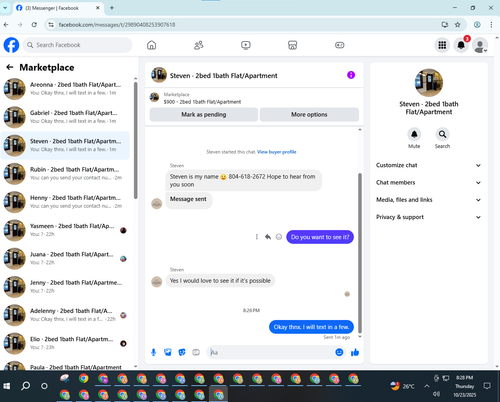Open Windows Start menu
Screen dimensions: 500x402
tap(7, 386)
